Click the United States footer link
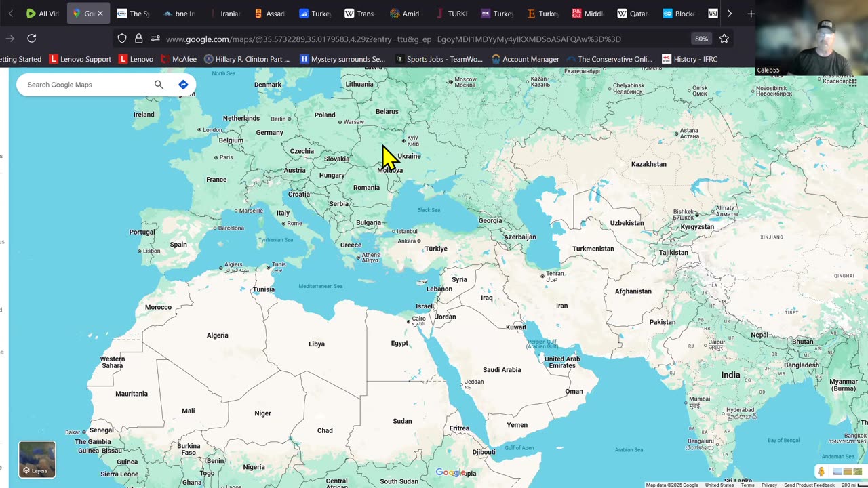 click(x=719, y=485)
